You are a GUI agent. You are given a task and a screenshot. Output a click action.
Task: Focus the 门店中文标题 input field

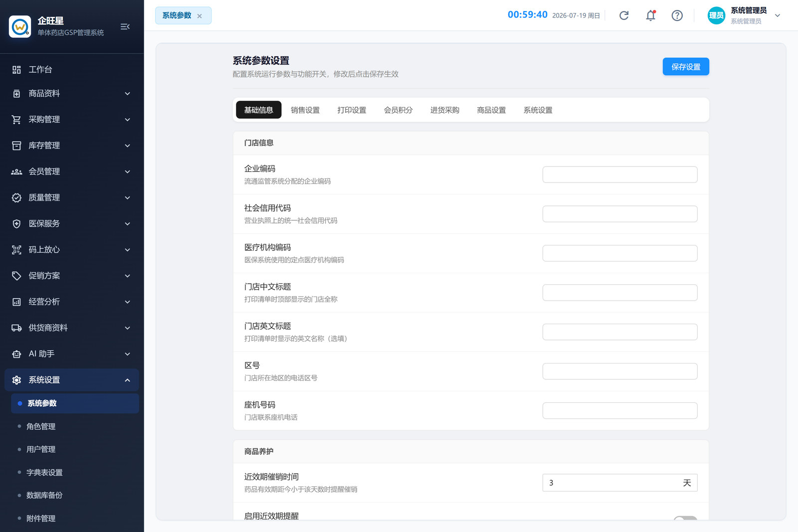point(620,293)
